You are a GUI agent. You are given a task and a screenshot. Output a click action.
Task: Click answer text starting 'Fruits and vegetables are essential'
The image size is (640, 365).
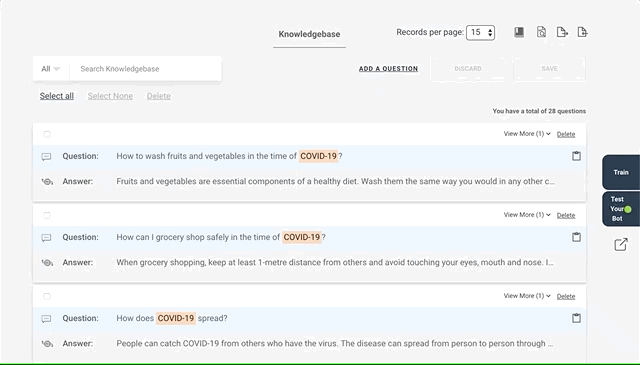click(x=336, y=181)
